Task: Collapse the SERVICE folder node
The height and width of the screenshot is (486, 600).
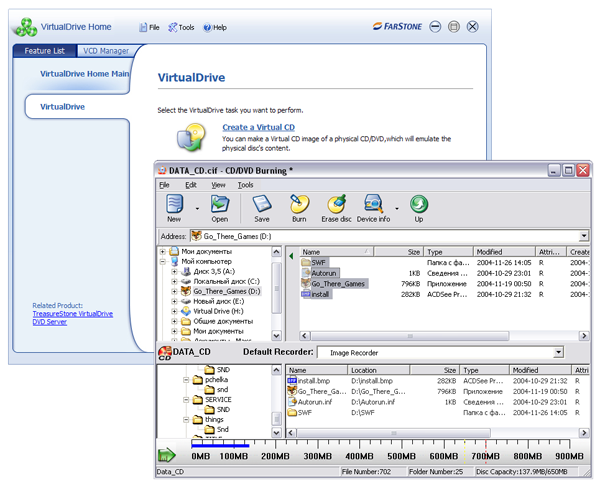Action: (x=186, y=400)
